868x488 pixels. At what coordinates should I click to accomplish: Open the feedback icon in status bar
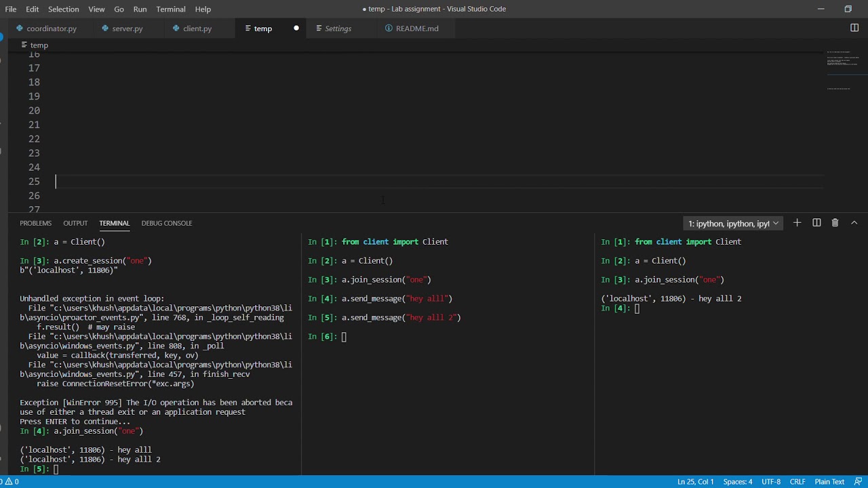pos(859,482)
